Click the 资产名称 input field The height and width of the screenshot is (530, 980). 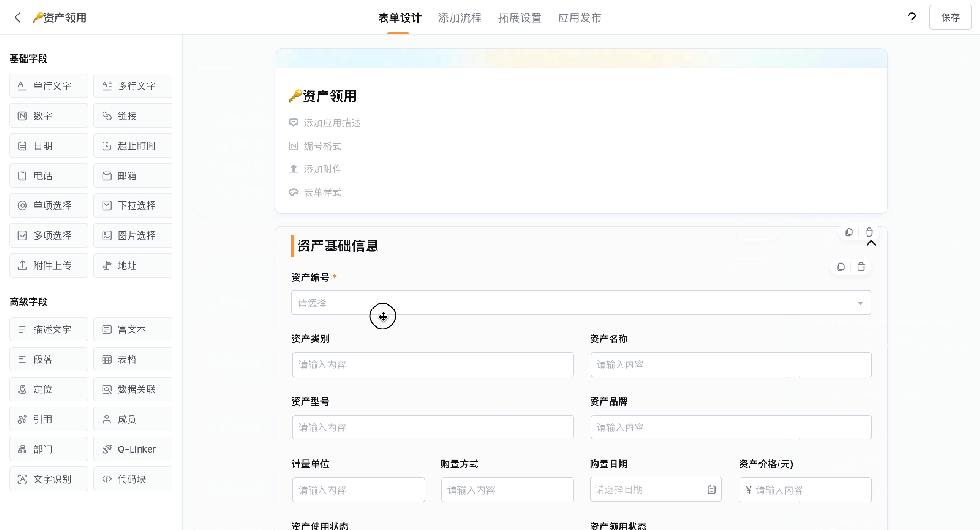pos(730,365)
